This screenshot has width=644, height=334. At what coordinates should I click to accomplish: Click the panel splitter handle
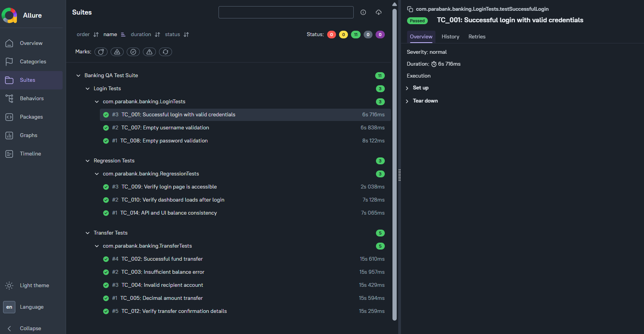399,175
